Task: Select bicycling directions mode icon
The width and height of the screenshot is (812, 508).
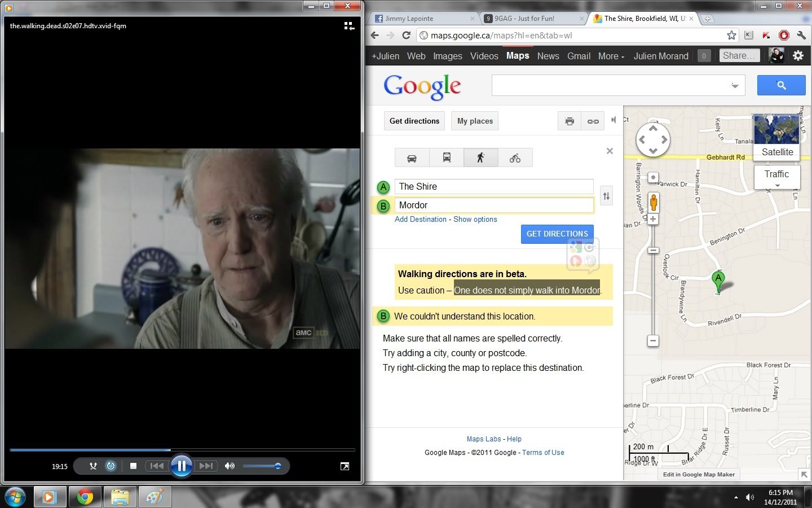Action: click(x=515, y=158)
